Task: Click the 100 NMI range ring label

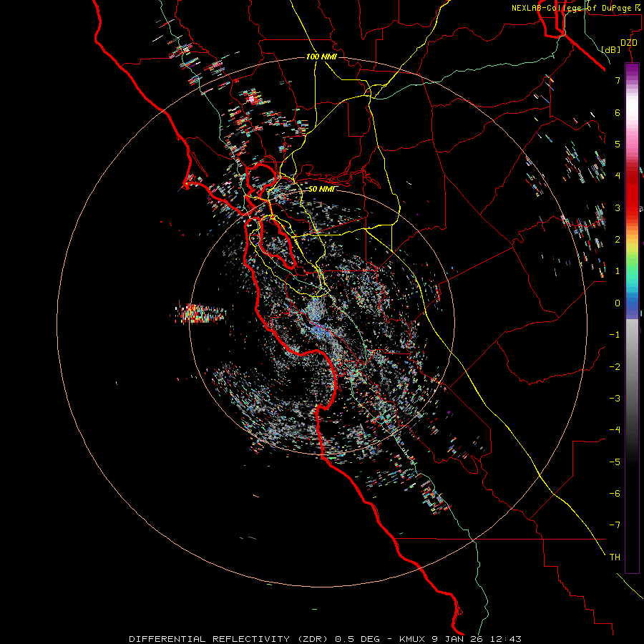Action: pos(321,57)
